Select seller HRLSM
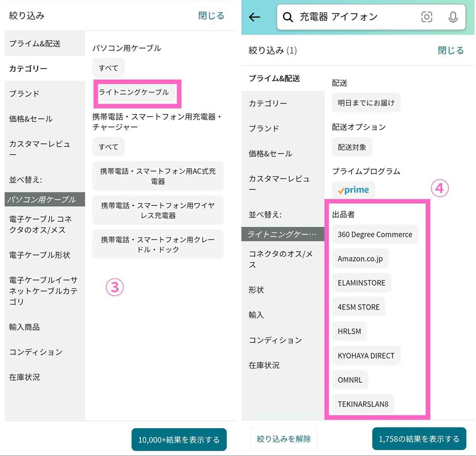 pos(349,331)
